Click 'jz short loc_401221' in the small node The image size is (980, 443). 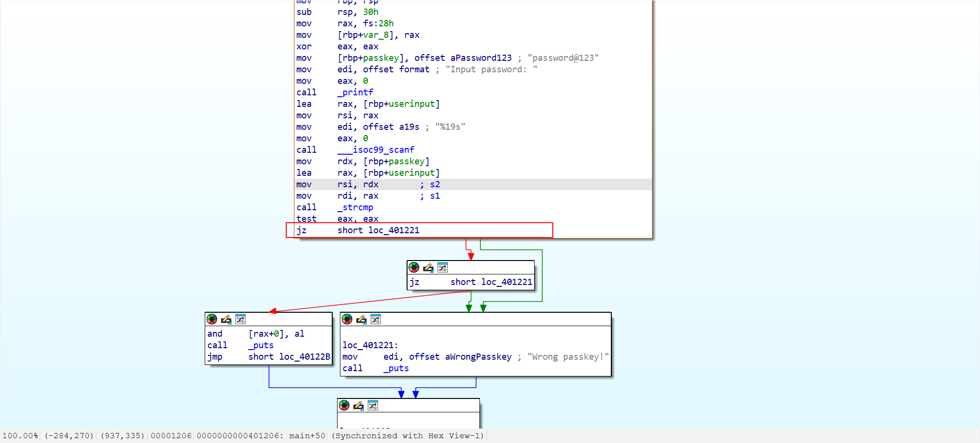click(x=471, y=282)
